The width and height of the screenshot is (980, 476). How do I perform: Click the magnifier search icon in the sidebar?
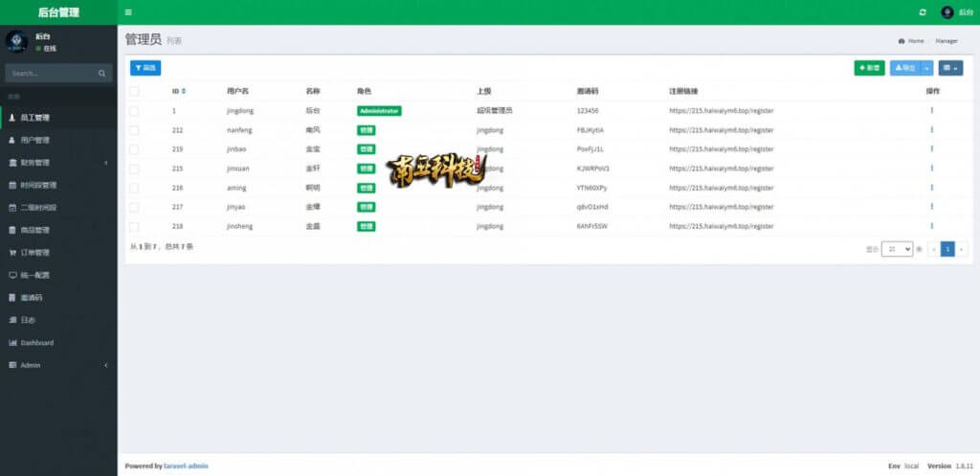click(x=101, y=73)
